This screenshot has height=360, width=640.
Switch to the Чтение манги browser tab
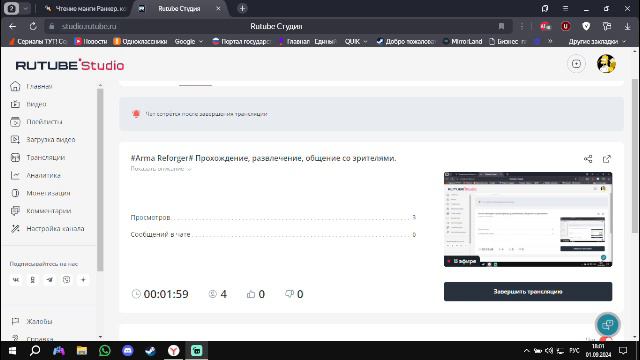pyautogui.click(x=86, y=8)
